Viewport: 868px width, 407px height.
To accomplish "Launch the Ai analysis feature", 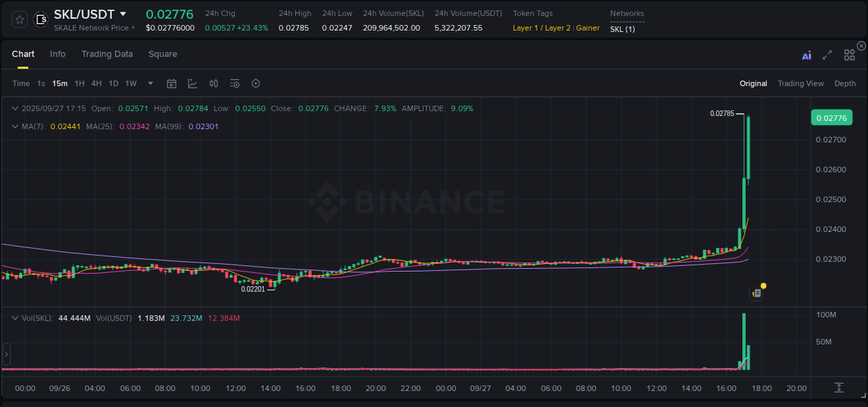I will click(806, 55).
